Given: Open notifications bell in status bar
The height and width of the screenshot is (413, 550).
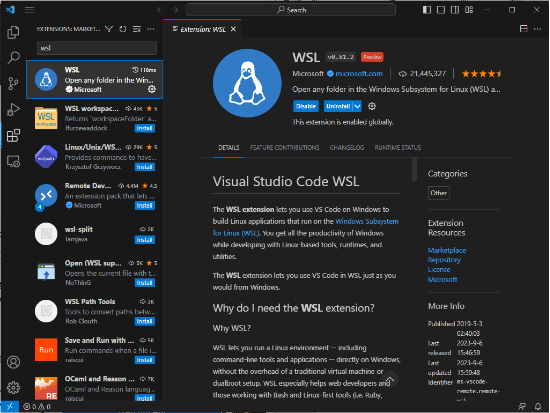Looking at the screenshot, I should 538,407.
